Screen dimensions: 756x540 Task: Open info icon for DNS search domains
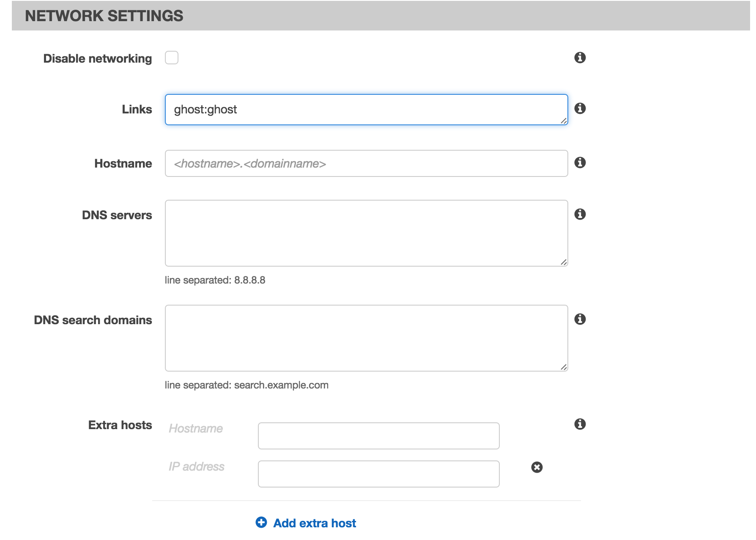pos(580,319)
